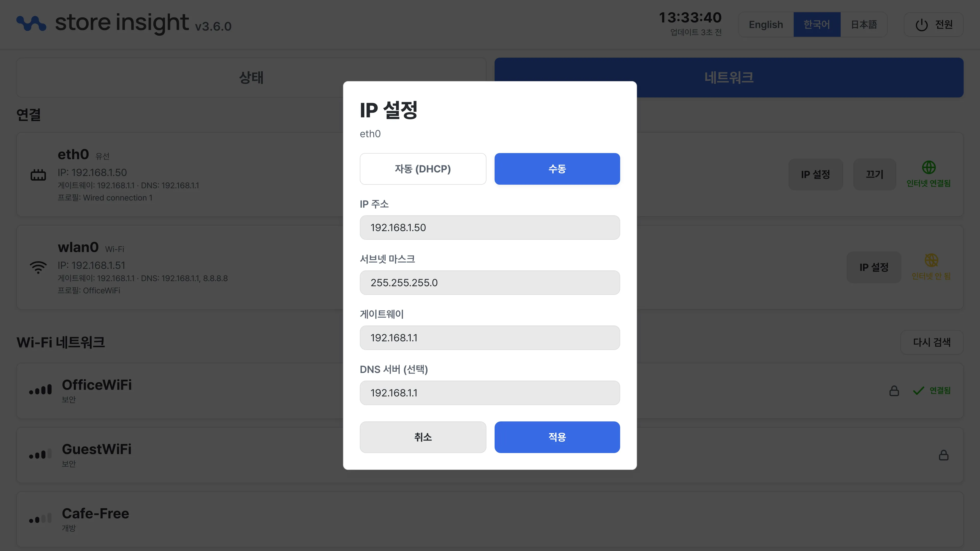Screen dimensions: 980x551
Task: Click the wlan0 Wi-Fi icon
Action: point(38,267)
